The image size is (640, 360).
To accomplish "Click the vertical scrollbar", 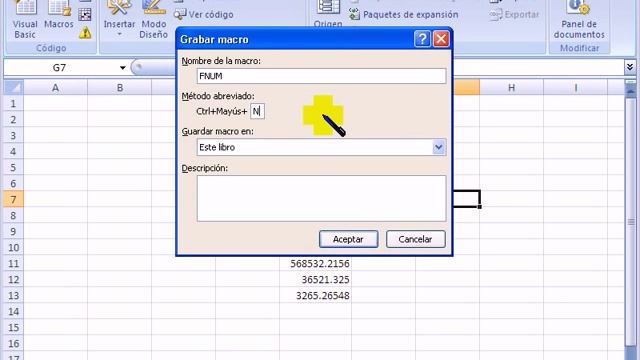I will tap(631, 222).
